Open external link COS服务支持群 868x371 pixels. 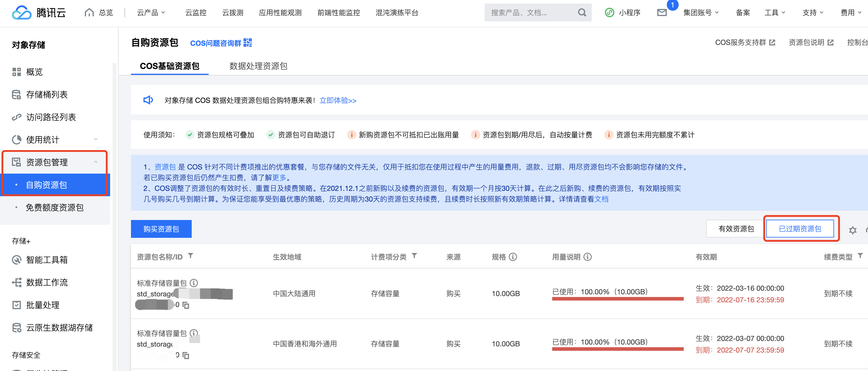point(745,43)
